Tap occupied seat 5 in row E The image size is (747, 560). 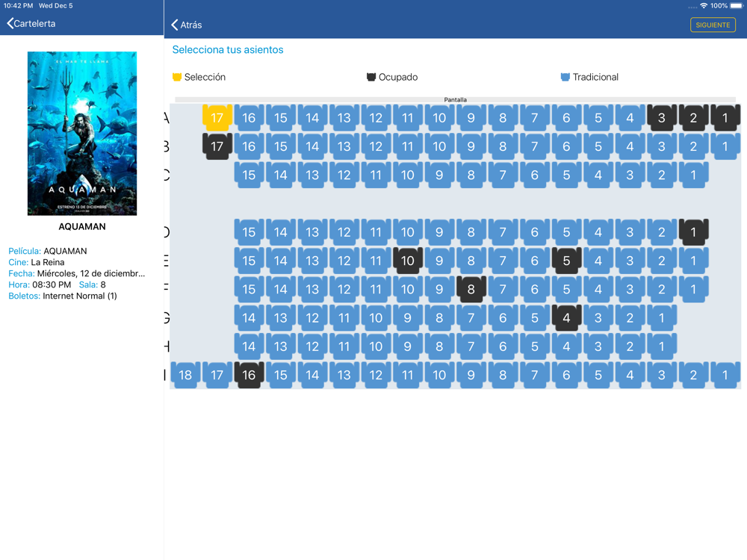(566, 261)
